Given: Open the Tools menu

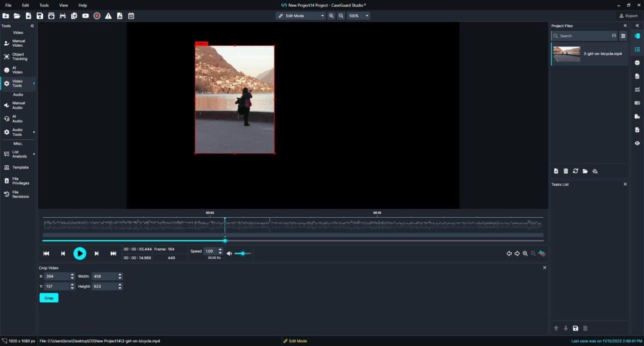Looking at the screenshot, I should [x=44, y=5].
